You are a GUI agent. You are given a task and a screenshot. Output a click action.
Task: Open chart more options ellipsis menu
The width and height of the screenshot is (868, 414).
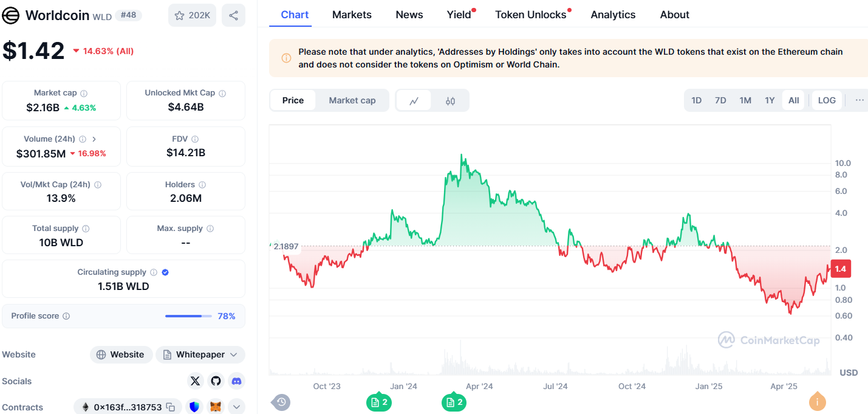[859, 100]
